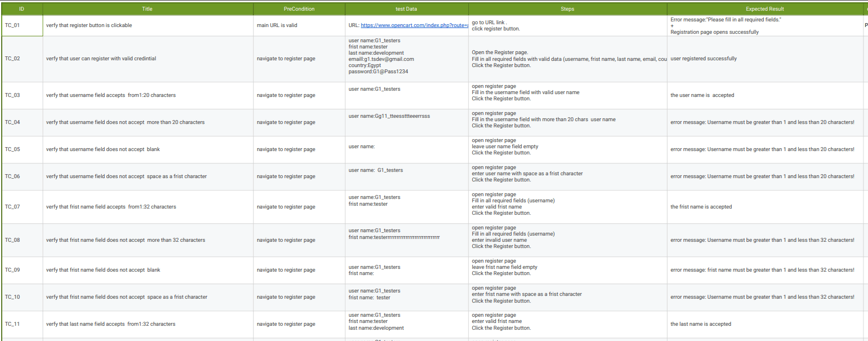The height and width of the screenshot is (341, 868).
Task: Select the TC_01 ID cell
Action: coord(21,25)
